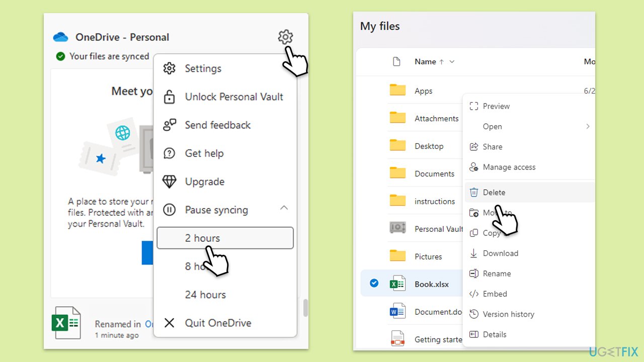Click the Pause syncing circle icon
The image size is (644, 362).
[170, 210]
